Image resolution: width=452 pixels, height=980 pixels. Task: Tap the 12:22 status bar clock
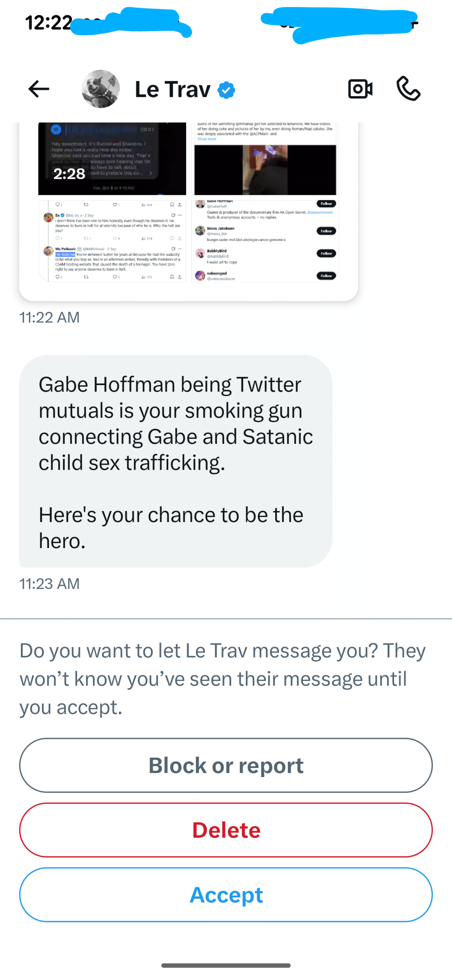point(48,23)
